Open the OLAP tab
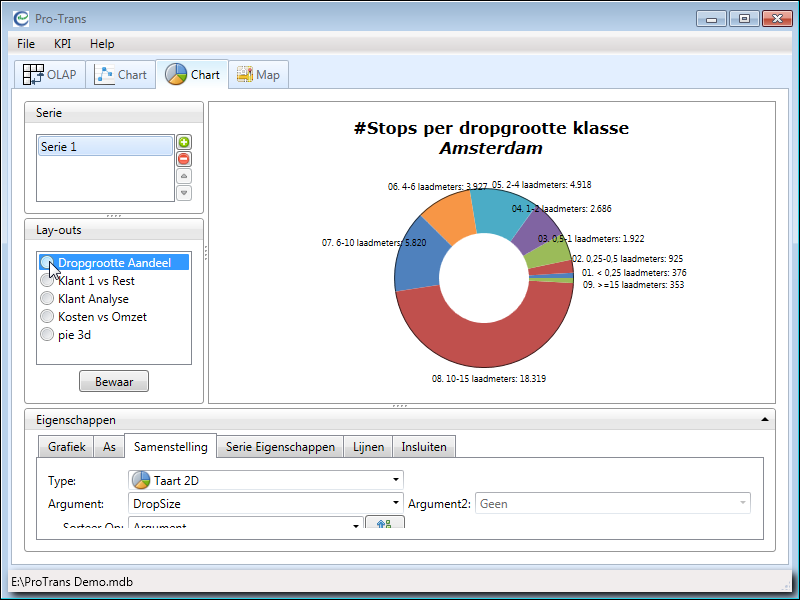800x600 pixels. coord(49,75)
